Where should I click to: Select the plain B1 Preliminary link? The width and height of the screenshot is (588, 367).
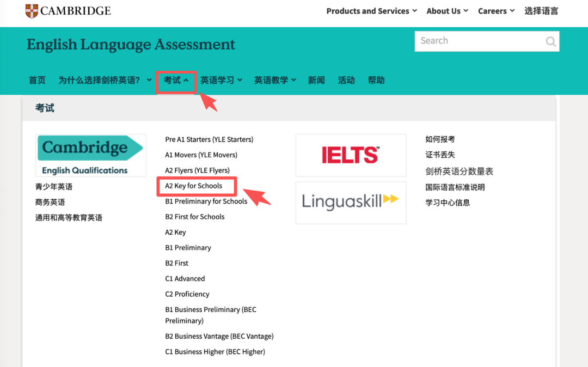188,248
